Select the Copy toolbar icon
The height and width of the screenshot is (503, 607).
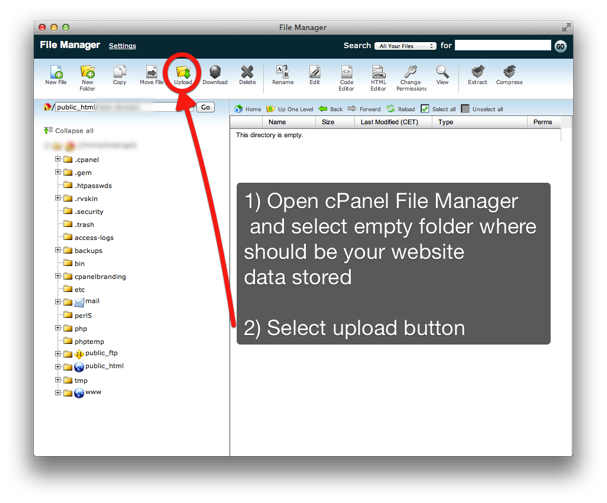click(120, 72)
